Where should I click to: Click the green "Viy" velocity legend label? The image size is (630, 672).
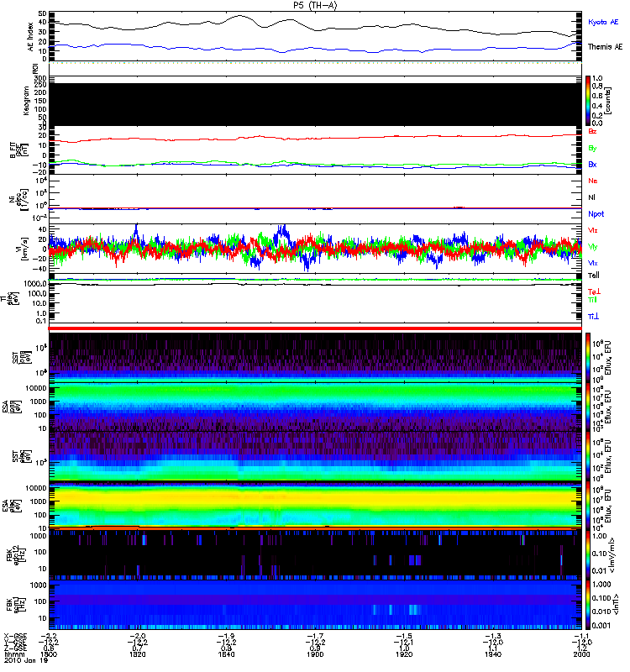pos(593,247)
